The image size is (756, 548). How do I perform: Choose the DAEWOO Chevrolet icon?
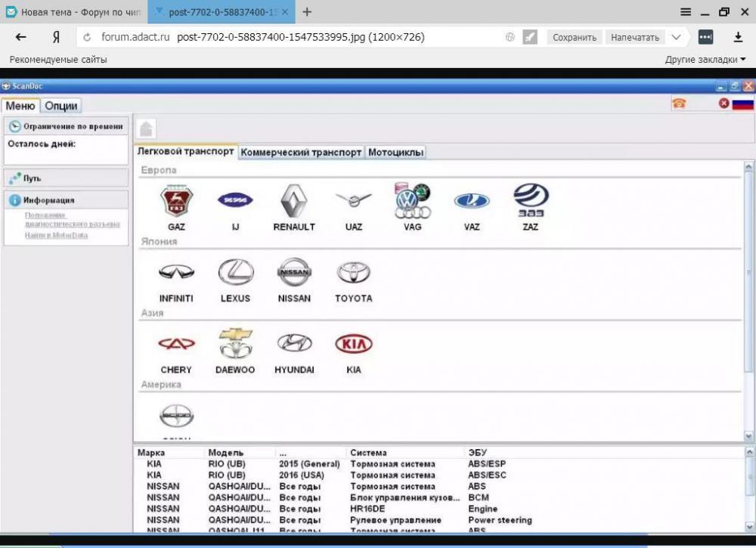tap(235, 344)
